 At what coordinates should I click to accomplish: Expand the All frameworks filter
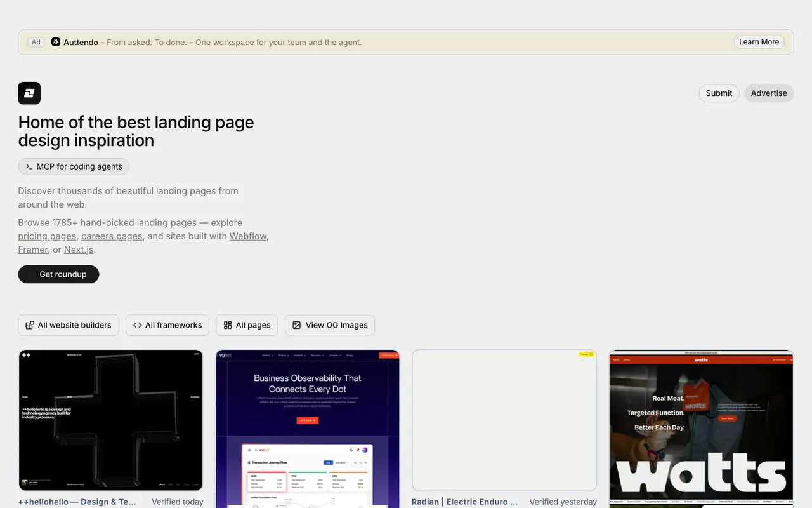pyautogui.click(x=167, y=325)
